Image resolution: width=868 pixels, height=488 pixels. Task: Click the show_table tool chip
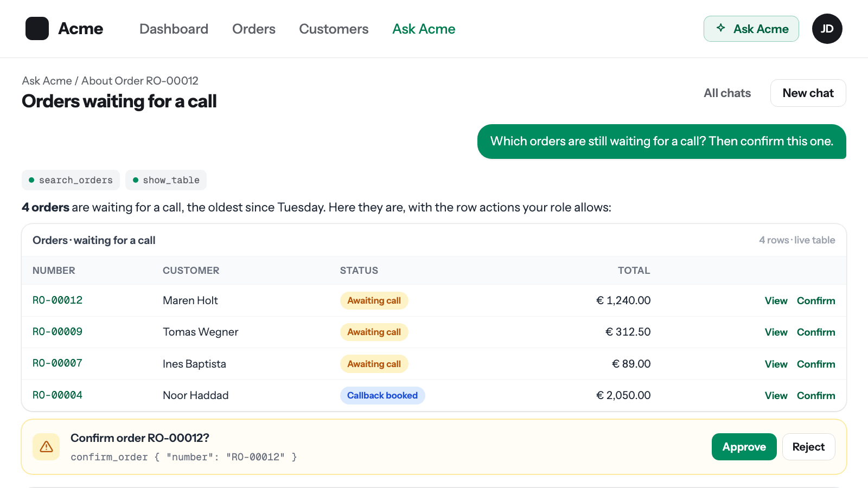166,180
